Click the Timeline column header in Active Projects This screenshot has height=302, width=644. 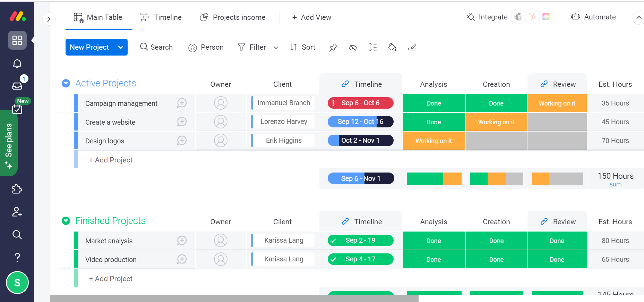click(361, 84)
